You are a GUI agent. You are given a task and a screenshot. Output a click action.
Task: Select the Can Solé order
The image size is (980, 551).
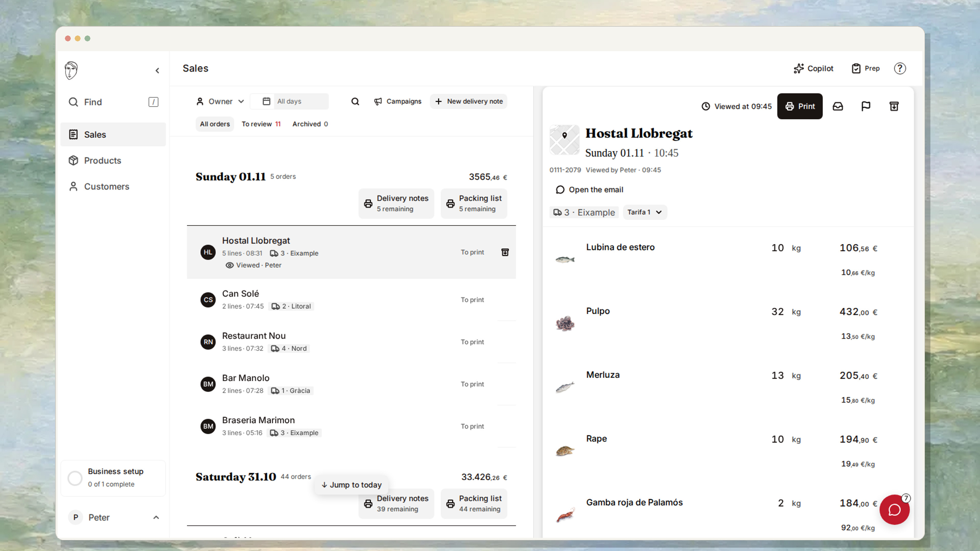point(351,300)
